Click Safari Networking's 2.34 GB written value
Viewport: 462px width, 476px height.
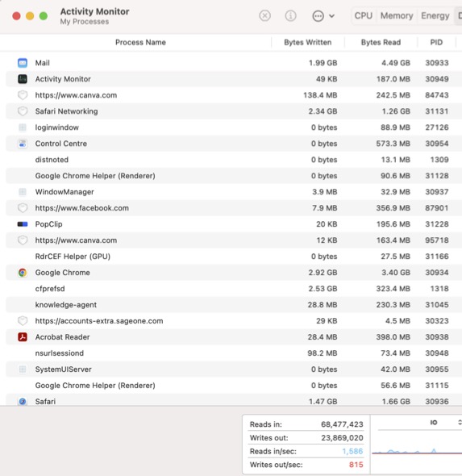tap(323, 111)
